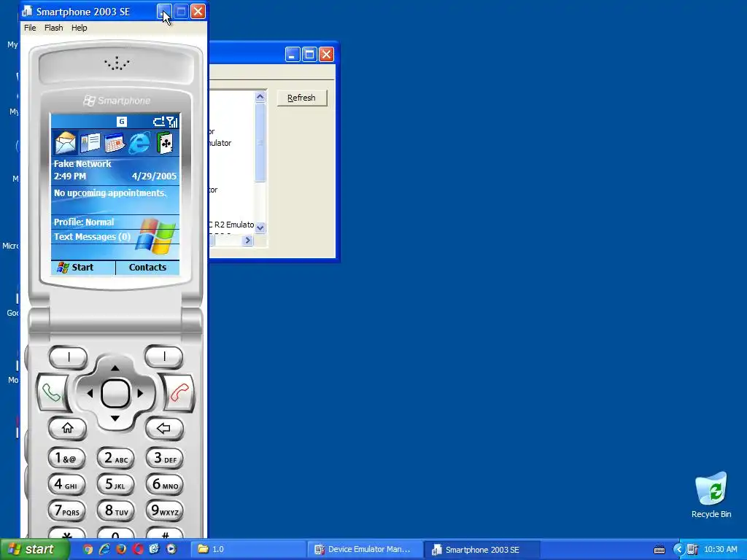This screenshot has width=747, height=560.
Task: Launch Internet Explorer from Quick Launch
Action: tap(104, 549)
